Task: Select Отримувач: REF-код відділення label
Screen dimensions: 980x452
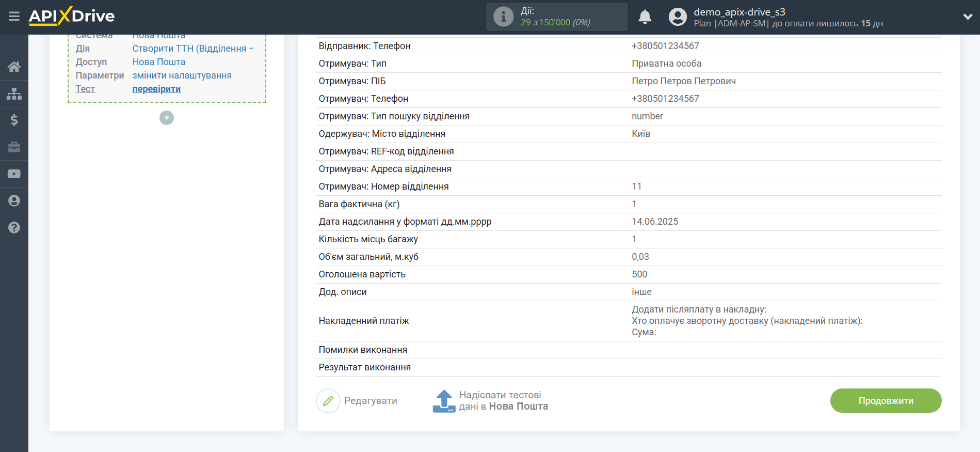Action: 386,151
